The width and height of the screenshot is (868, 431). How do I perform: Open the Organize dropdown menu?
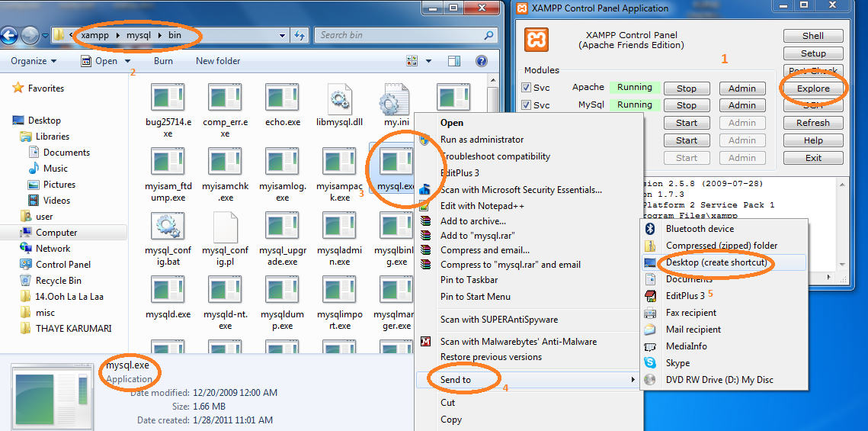34,61
